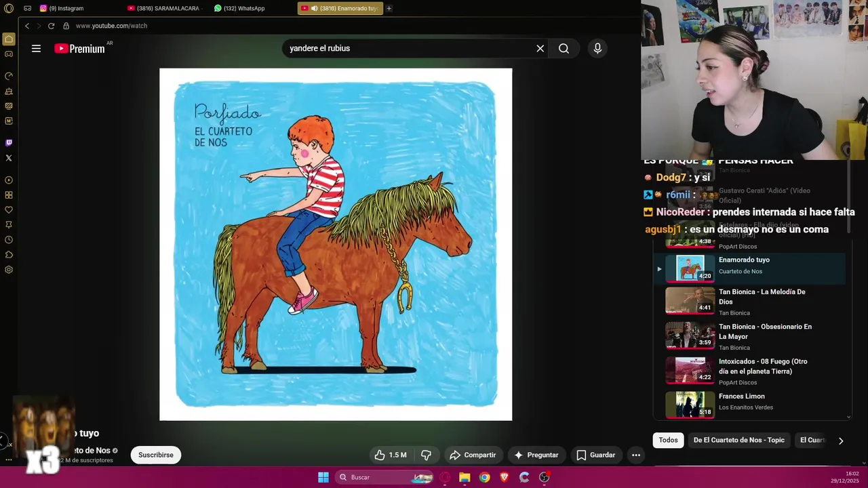This screenshot has width=868, height=488.
Task: Open the four-squares workspaces sidebar icon
Action: [x=9, y=195]
